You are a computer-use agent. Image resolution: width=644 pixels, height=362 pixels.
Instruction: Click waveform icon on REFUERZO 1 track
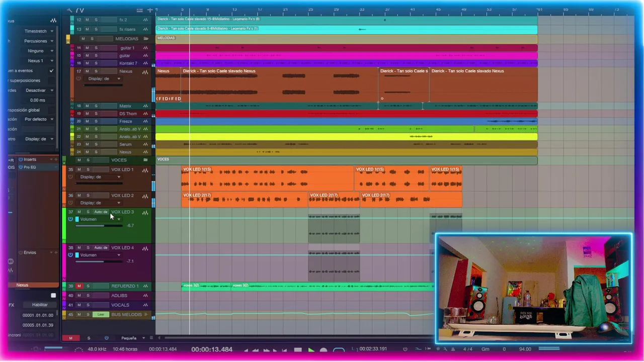coord(145,286)
